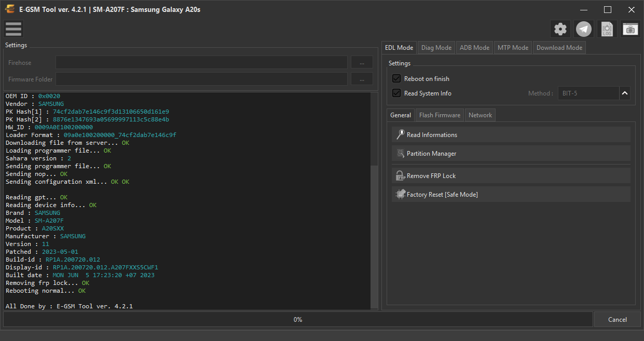
Task: Click the Cancel button
Action: (618, 319)
